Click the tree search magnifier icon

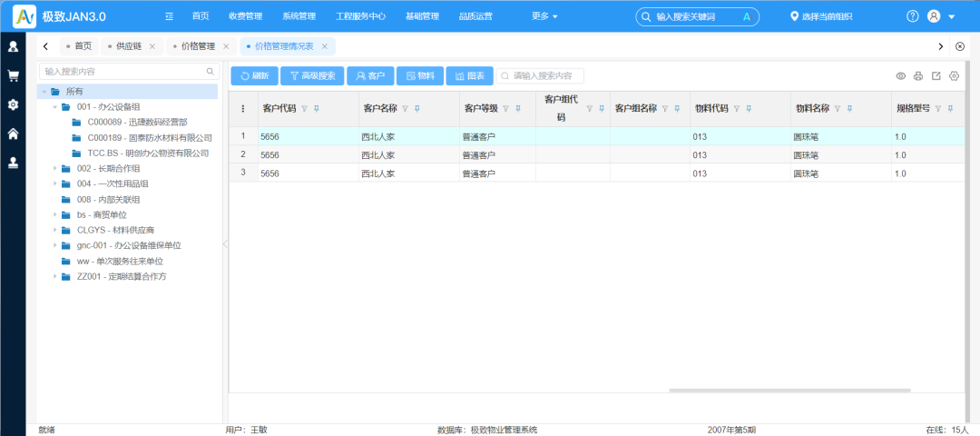tap(210, 72)
